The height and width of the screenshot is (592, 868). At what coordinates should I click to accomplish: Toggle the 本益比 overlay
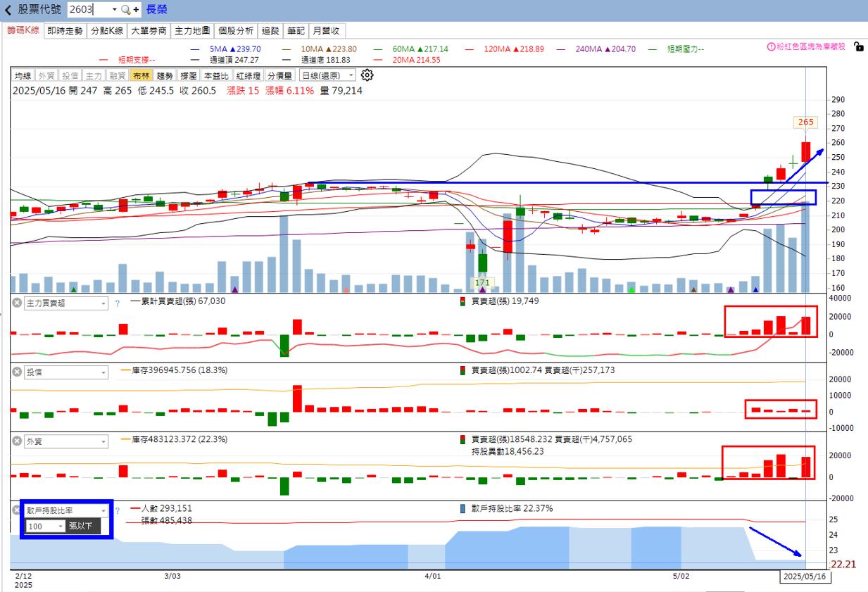[x=217, y=75]
